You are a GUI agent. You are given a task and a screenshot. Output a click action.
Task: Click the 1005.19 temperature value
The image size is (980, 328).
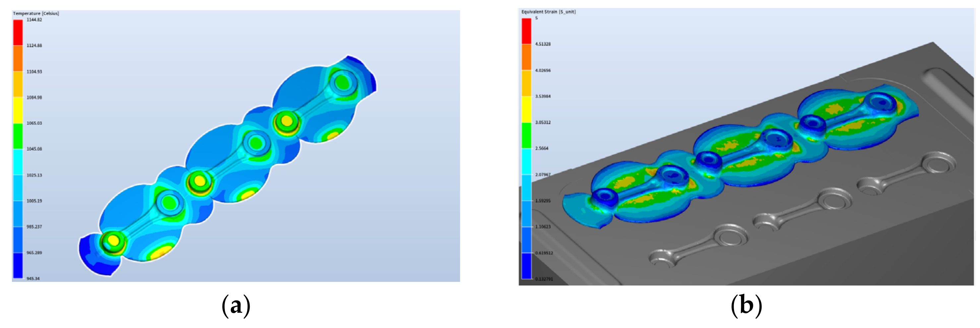click(x=34, y=201)
